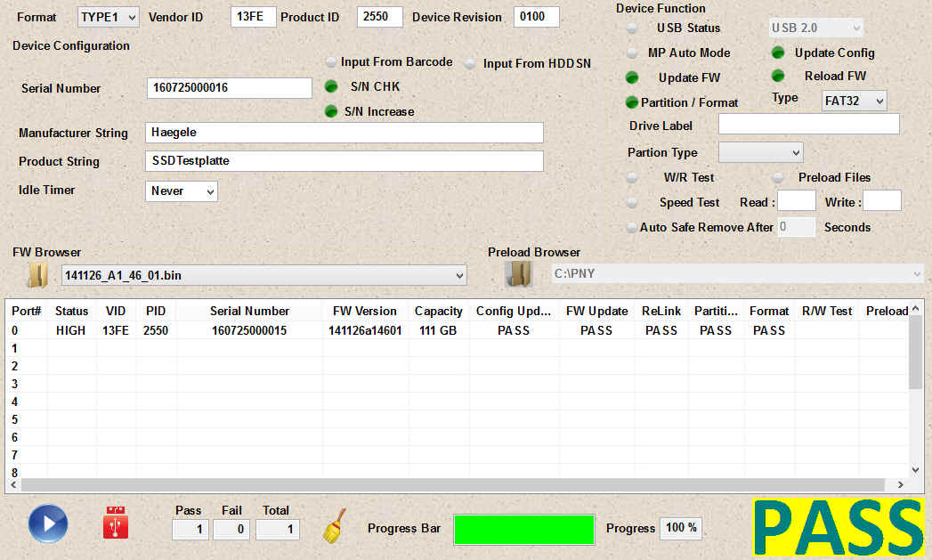Click the broom clear counters icon

334,525
